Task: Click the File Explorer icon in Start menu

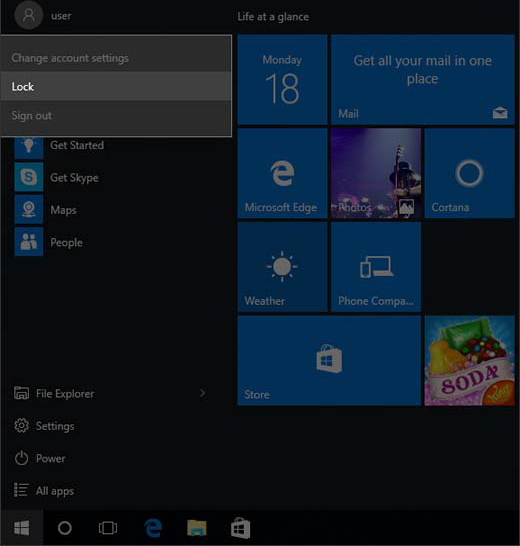Action: [x=22, y=393]
